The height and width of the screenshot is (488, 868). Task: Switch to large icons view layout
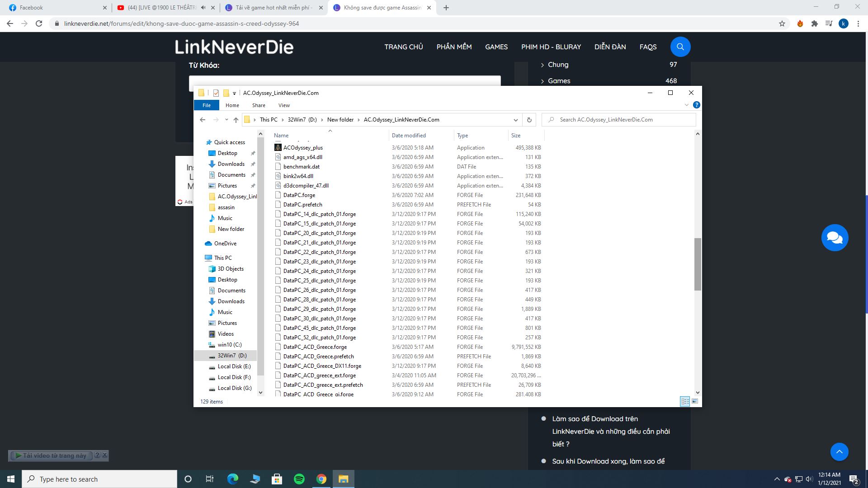[695, 401]
